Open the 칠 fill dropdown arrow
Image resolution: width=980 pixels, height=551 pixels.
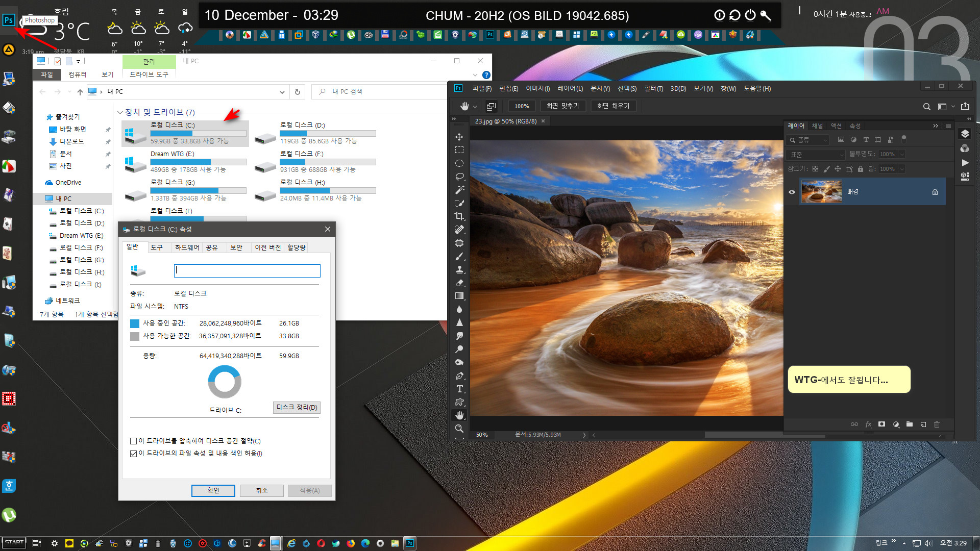click(902, 169)
